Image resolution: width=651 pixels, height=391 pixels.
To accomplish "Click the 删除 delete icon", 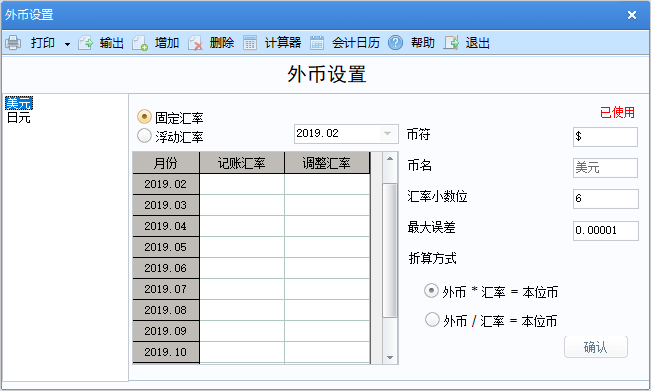I will click(195, 43).
